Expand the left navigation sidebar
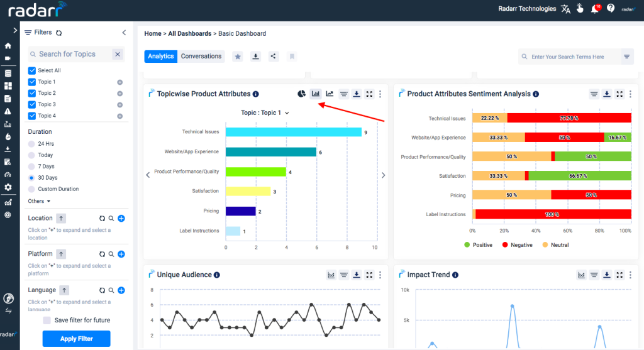The width and height of the screenshot is (644, 350). [x=15, y=30]
